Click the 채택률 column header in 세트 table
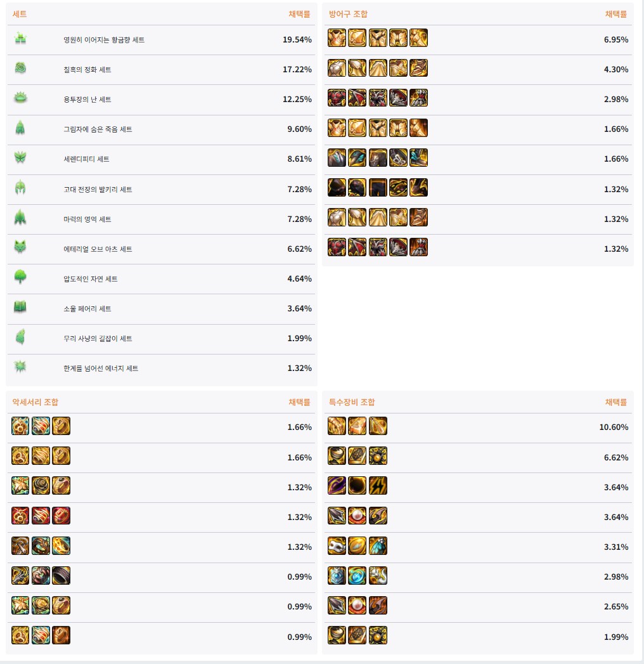 click(x=300, y=14)
